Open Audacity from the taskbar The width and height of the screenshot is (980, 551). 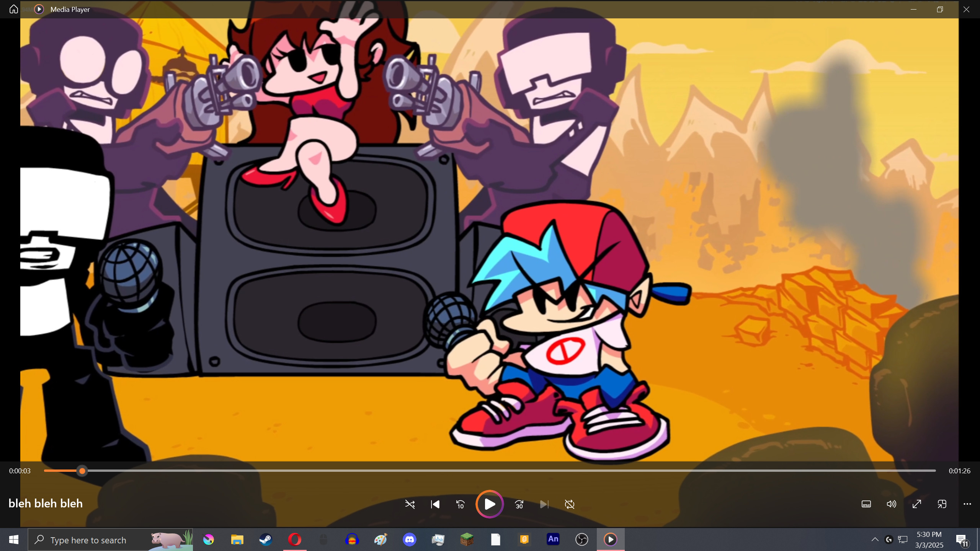click(x=352, y=540)
